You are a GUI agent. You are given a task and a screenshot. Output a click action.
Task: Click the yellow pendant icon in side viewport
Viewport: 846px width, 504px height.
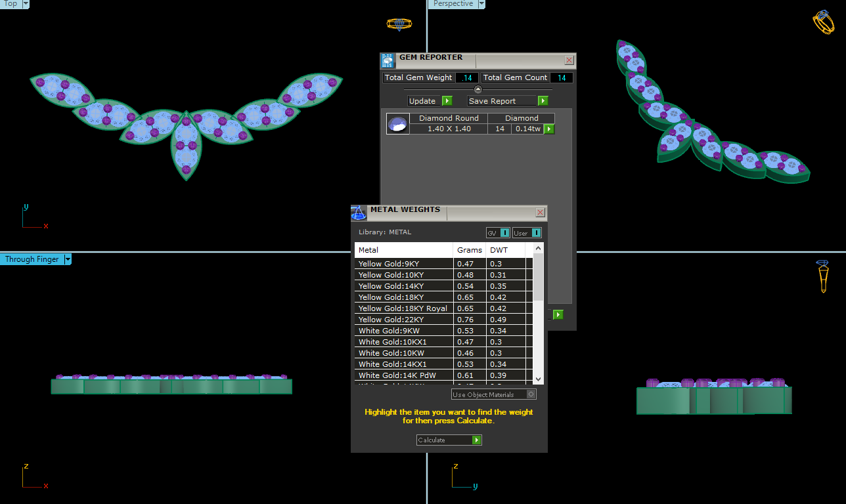point(823,276)
